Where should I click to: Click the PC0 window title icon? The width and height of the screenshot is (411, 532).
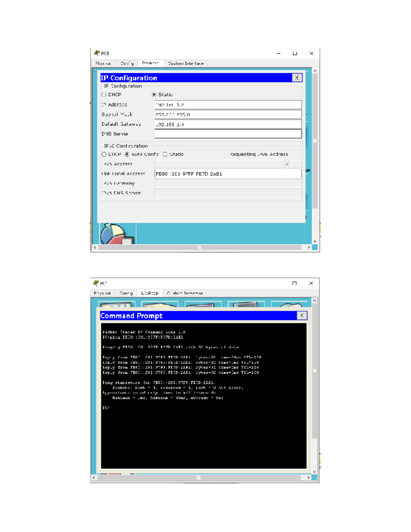click(x=97, y=53)
